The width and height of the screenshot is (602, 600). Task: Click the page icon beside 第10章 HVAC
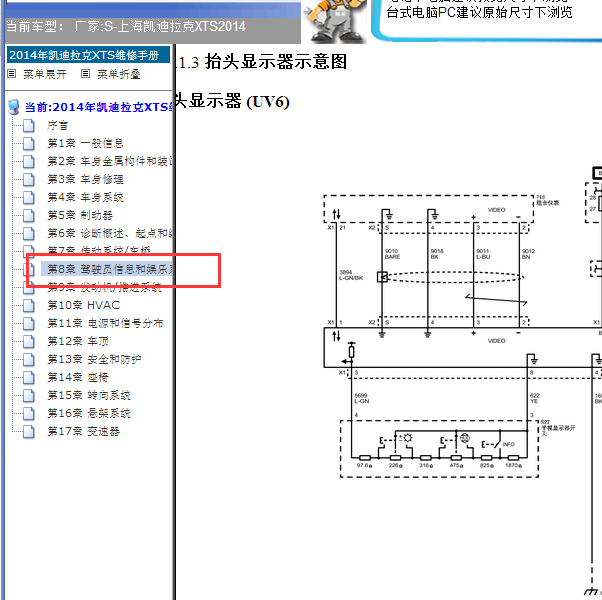pyautogui.click(x=28, y=306)
